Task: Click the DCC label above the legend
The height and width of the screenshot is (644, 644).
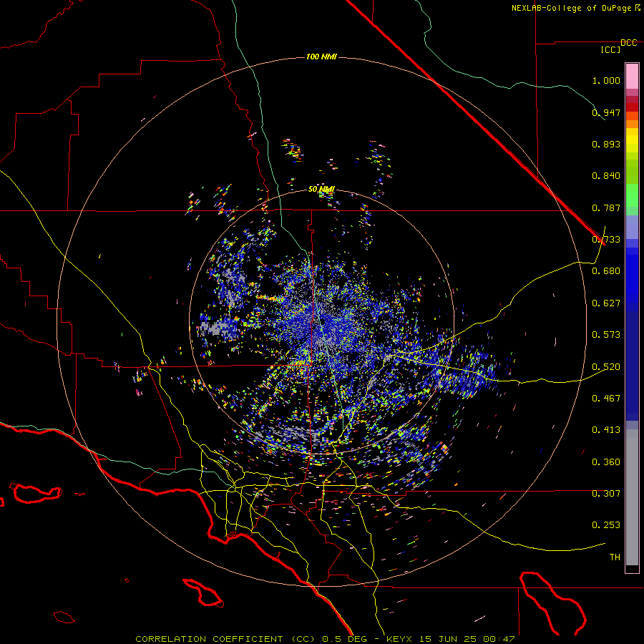Action: [x=628, y=43]
